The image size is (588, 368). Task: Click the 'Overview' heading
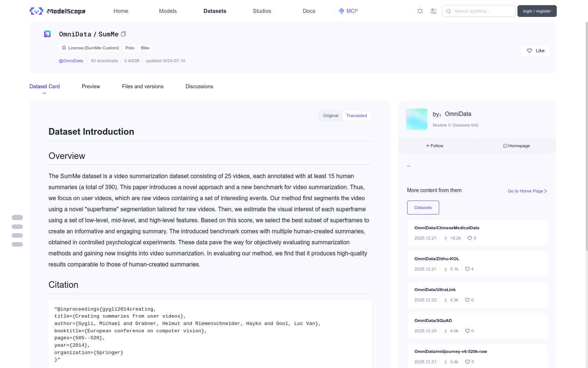pyautogui.click(x=67, y=156)
